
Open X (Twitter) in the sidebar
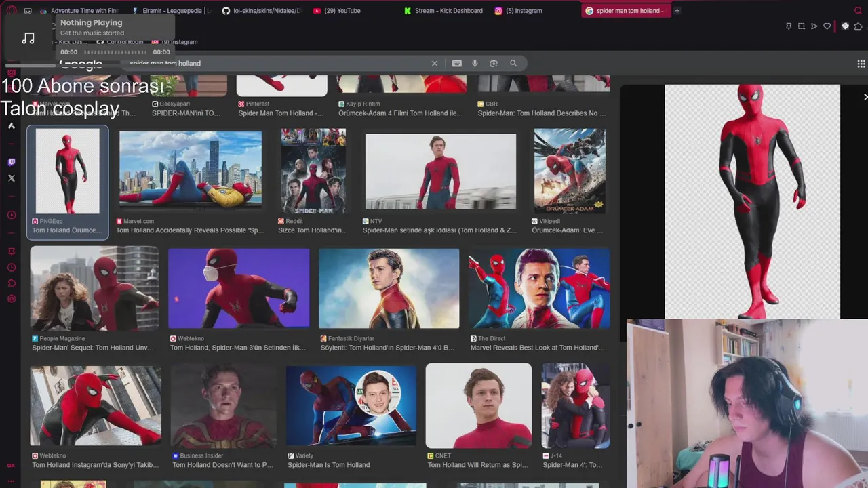(11, 178)
